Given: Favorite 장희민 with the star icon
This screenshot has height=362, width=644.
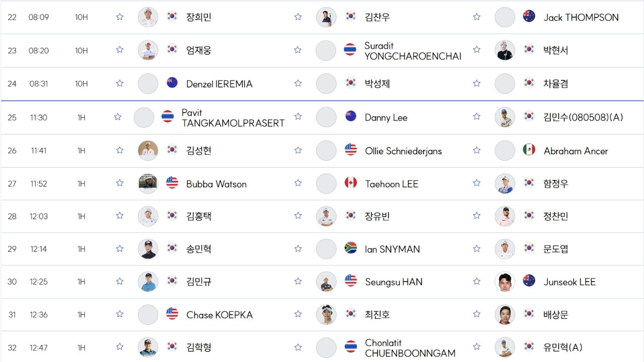Looking at the screenshot, I should click(120, 17).
